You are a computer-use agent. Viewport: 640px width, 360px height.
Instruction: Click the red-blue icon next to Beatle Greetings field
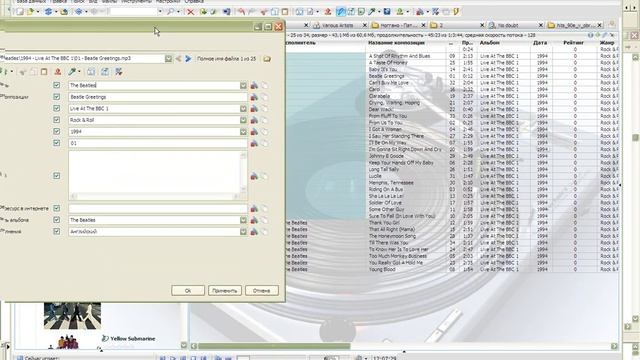[254, 97]
